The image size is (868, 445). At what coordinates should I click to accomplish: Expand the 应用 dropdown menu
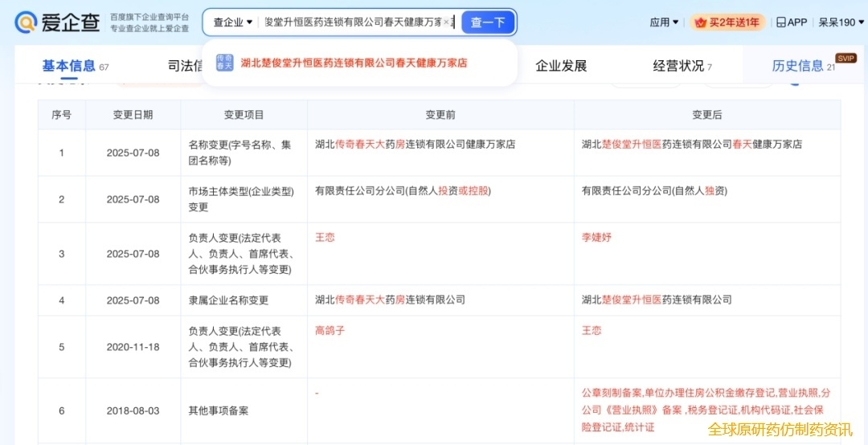(x=664, y=22)
